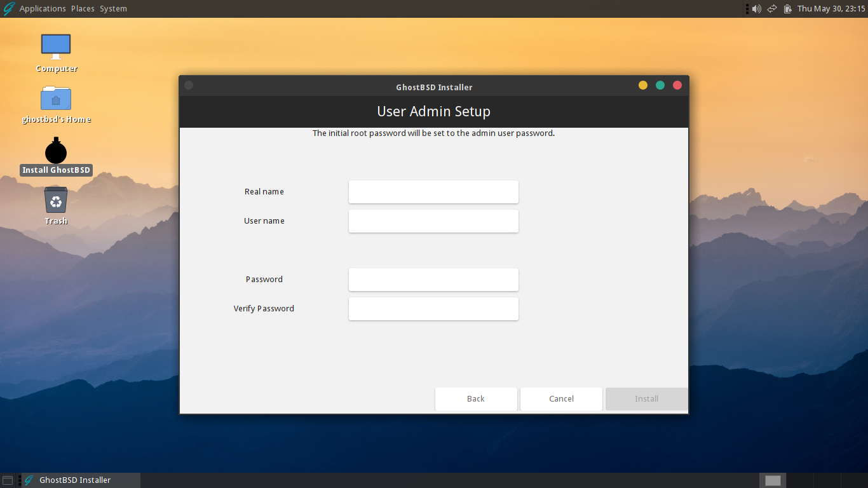Focus the User name text field
868x488 pixels.
pyautogui.click(x=433, y=221)
